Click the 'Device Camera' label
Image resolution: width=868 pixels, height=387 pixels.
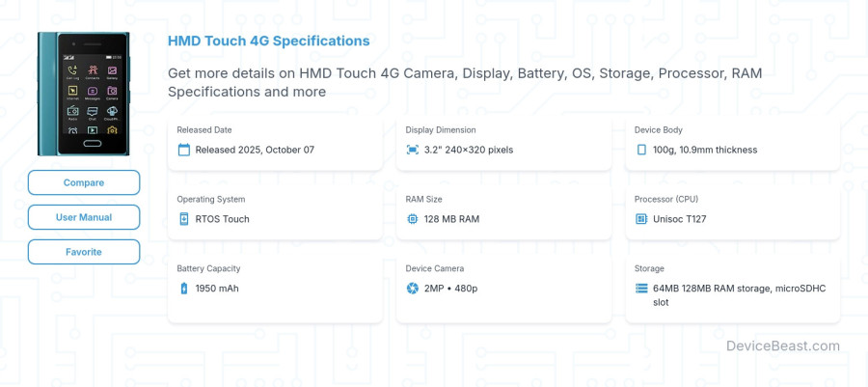(x=435, y=268)
